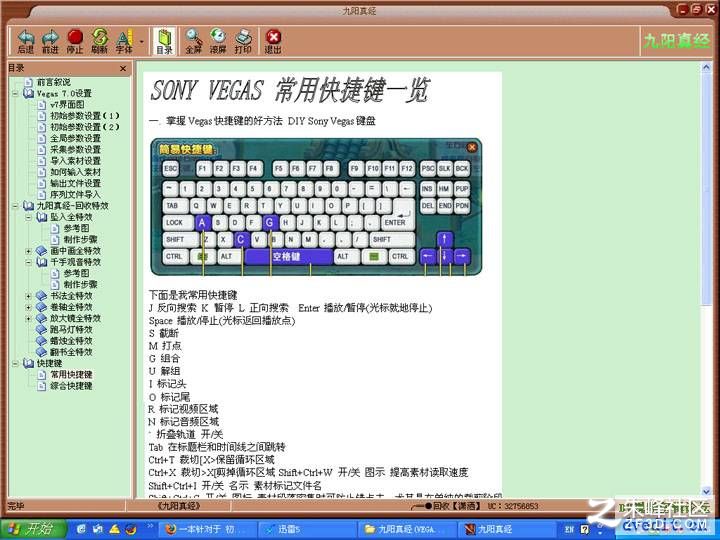720x540 pixels.
Task: Open the 输出文件设置 entry
Action: 75,183
